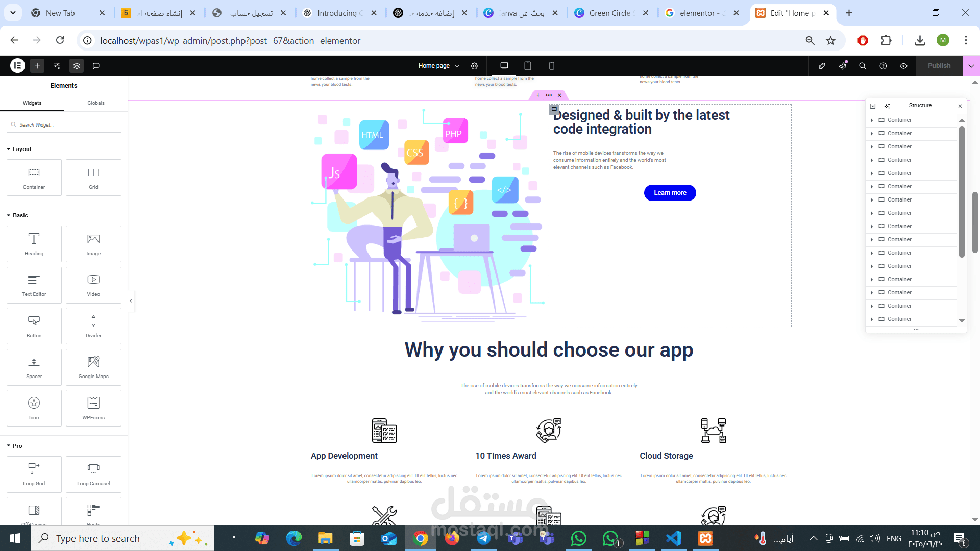Click the Learn more button

click(670, 193)
